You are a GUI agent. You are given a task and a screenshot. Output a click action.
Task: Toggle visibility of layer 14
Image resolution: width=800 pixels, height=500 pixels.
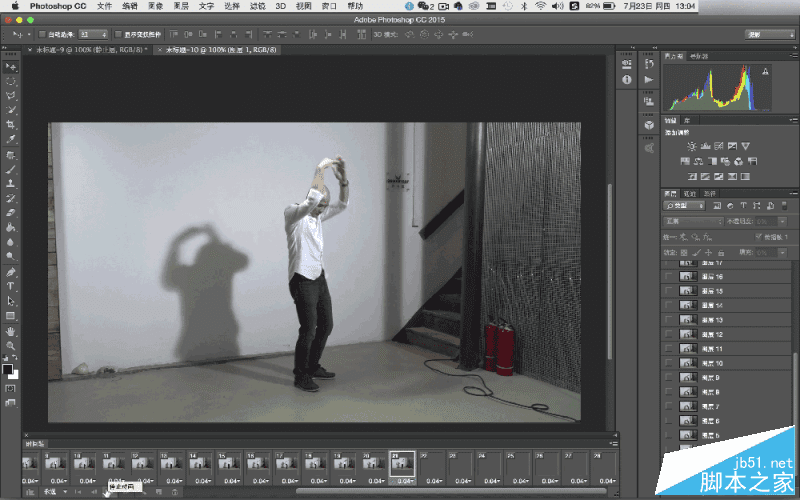point(668,305)
